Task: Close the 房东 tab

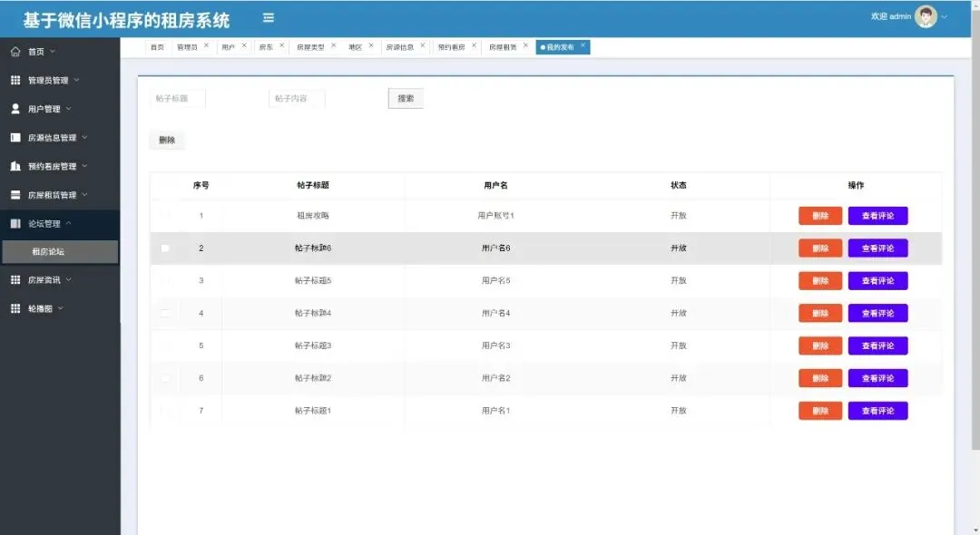Action: [x=282, y=45]
